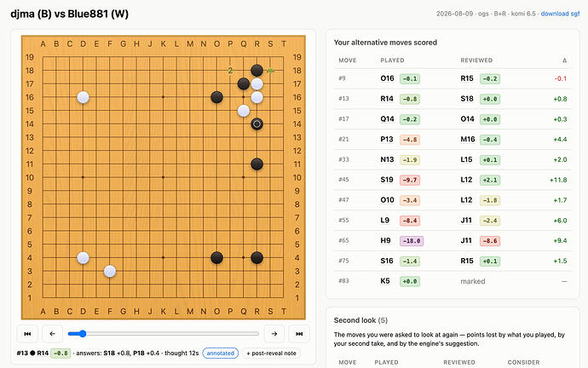
Task: Click the move position slider handle
Action: (x=83, y=334)
